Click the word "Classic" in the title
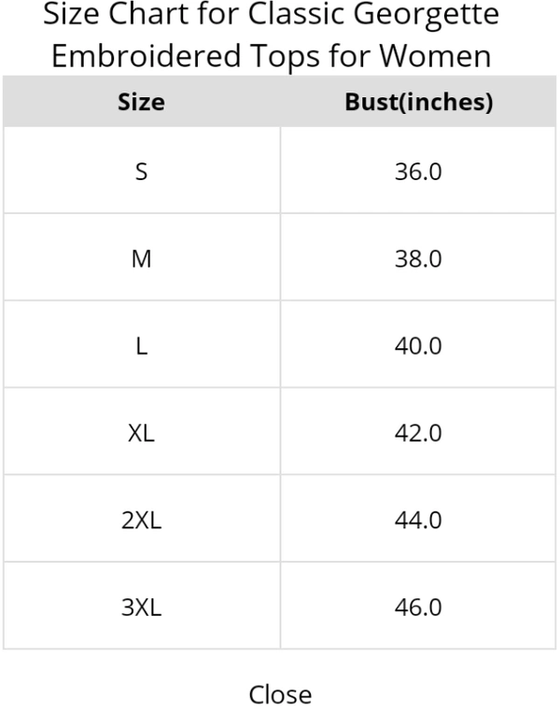Viewport: 560px width, 728px height. (x=295, y=16)
